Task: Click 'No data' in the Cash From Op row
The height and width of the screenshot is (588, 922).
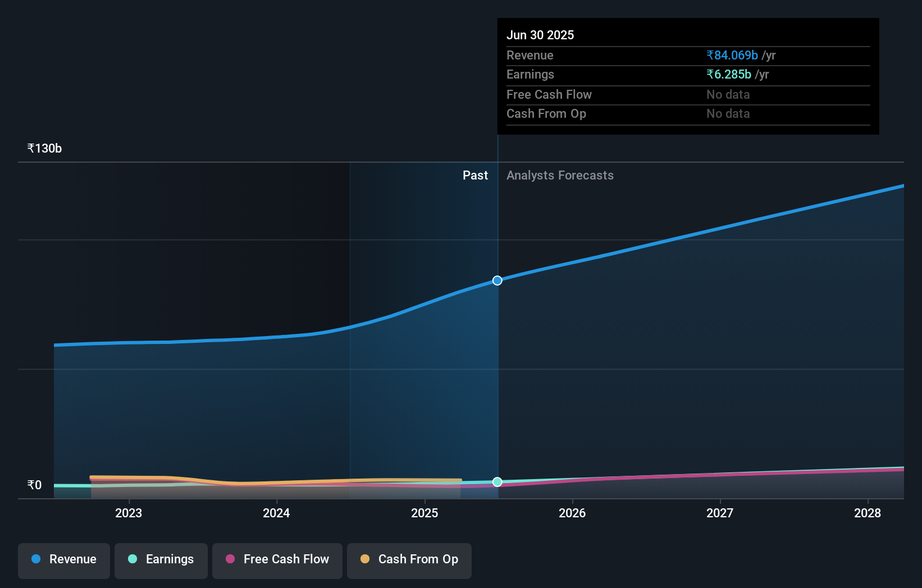Action: 728,114
